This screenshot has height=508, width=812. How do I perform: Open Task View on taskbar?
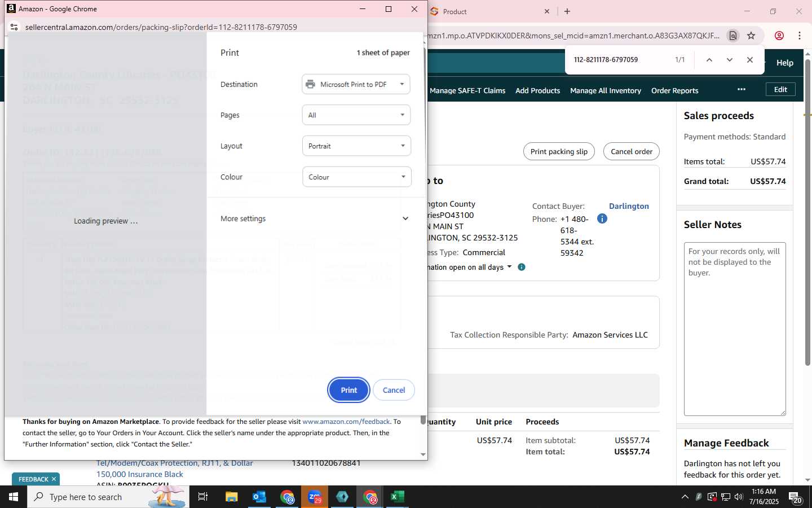click(203, 497)
